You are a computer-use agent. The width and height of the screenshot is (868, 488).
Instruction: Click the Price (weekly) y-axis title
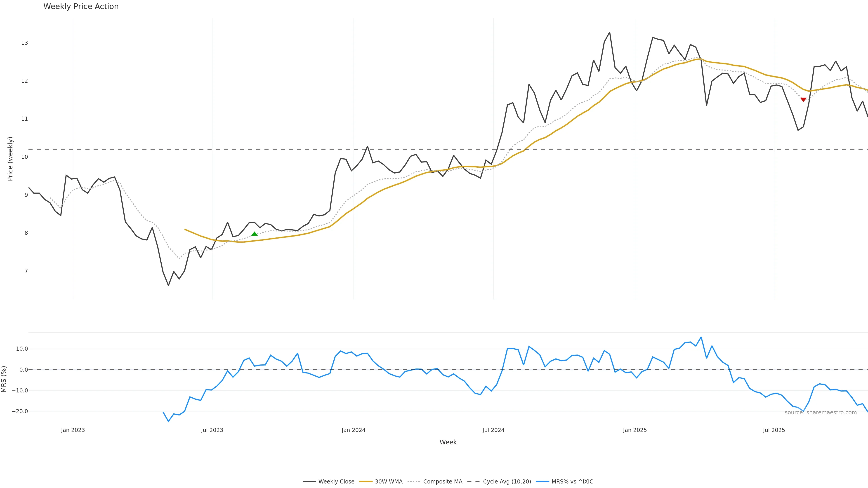tap(10, 159)
